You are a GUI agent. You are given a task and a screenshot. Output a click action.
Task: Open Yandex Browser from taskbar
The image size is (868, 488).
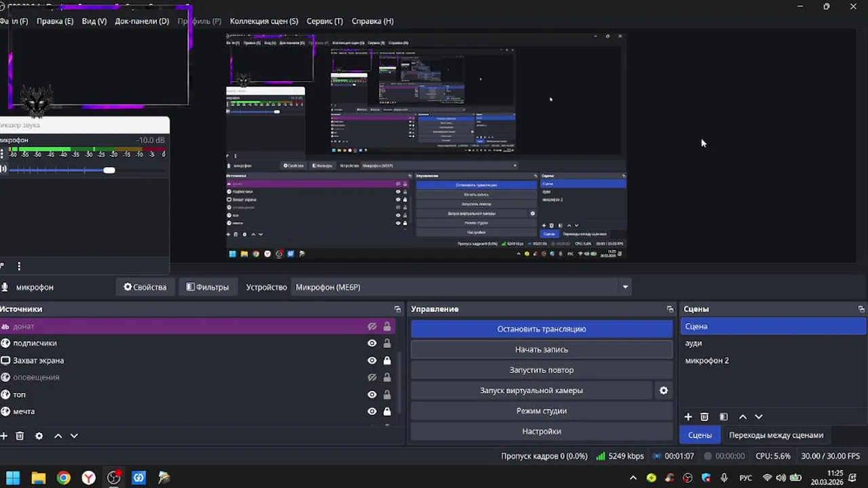[89, 478]
